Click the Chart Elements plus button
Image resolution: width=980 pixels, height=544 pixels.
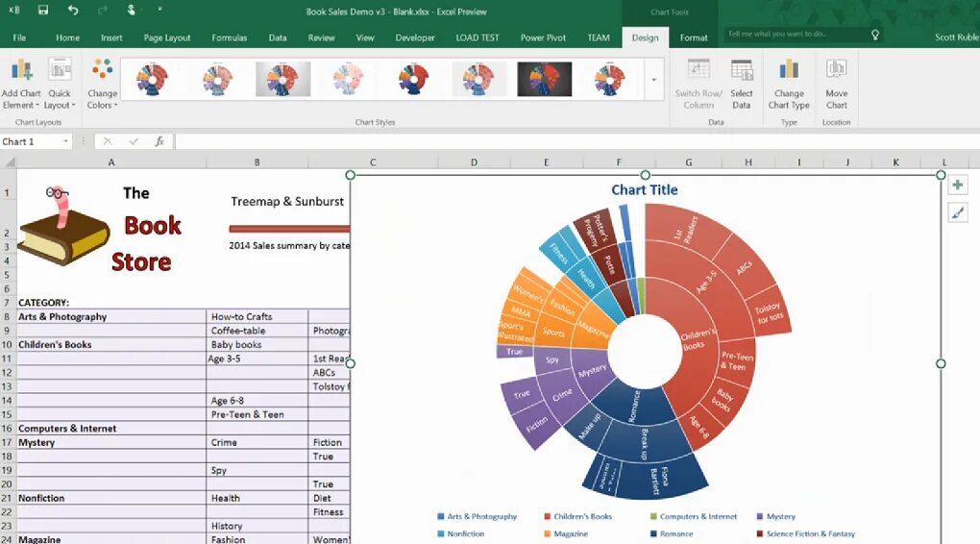coord(957,185)
